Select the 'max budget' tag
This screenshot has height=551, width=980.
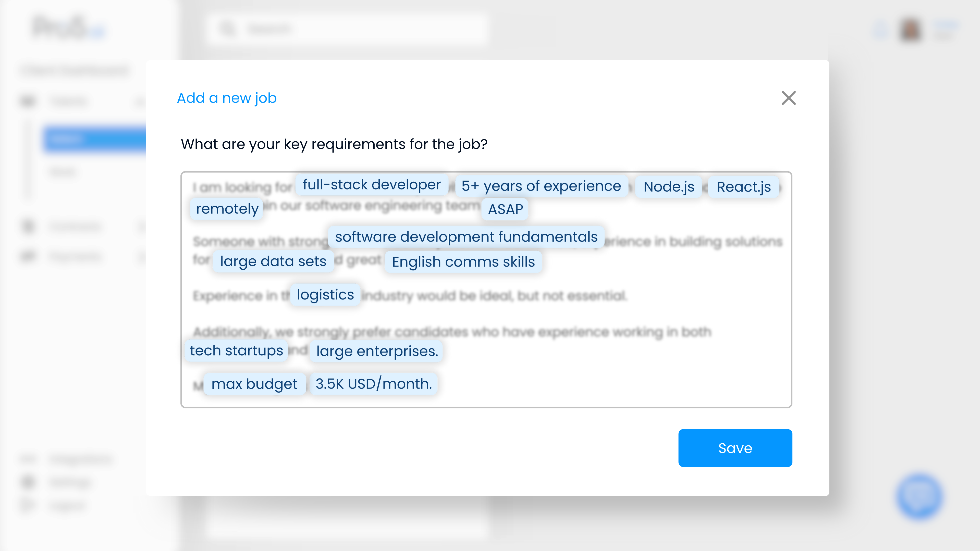(x=254, y=384)
